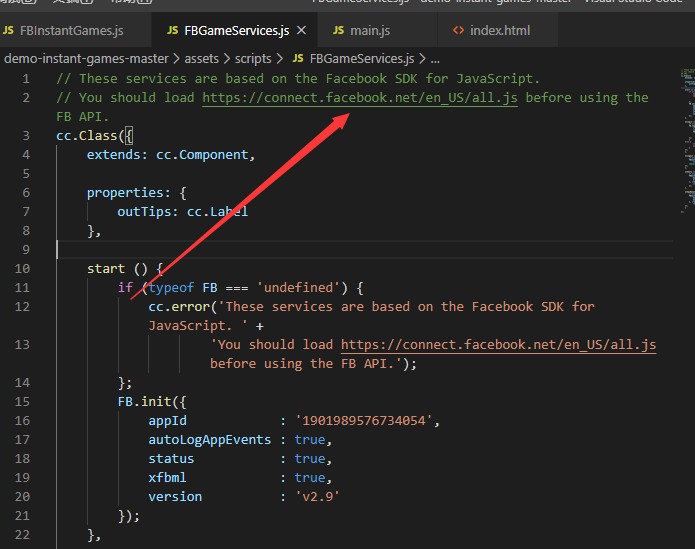Click line number 10 in the gutter
The width and height of the screenshot is (695, 549).
(22, 269)
